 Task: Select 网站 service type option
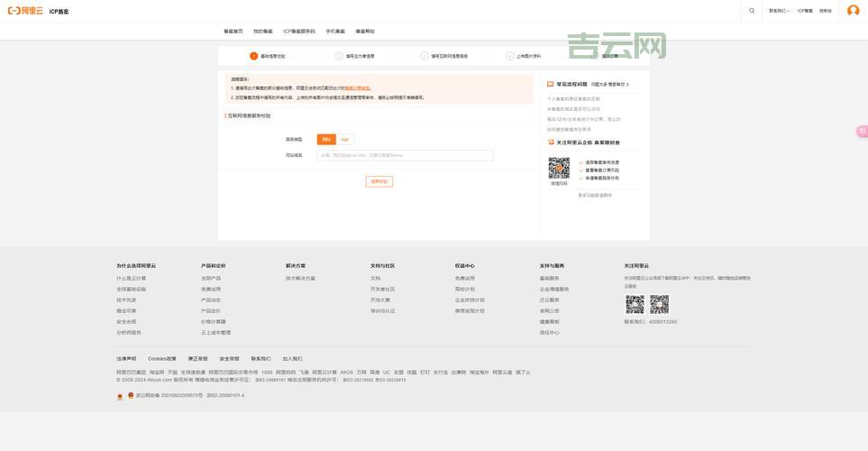326,139
